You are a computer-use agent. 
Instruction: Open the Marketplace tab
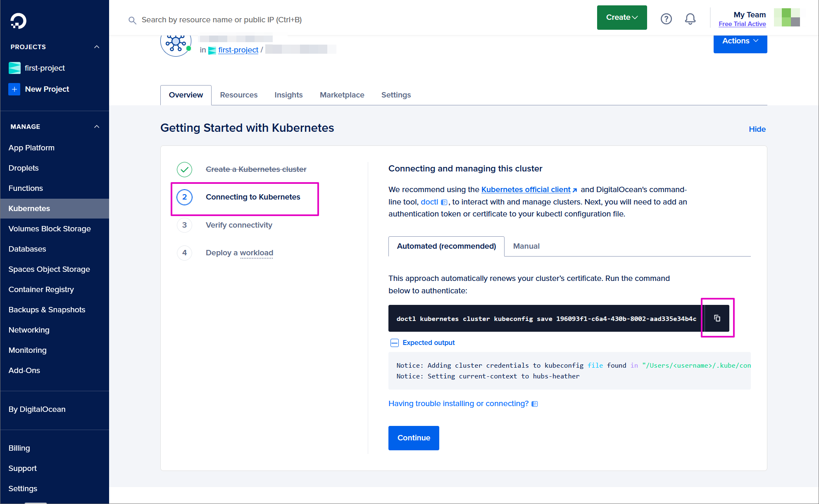tap(342, 95)
